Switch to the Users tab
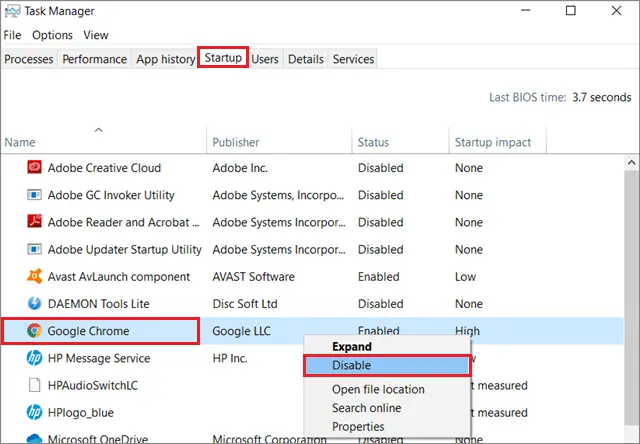The image size is (640, 444). click(265, 59)
